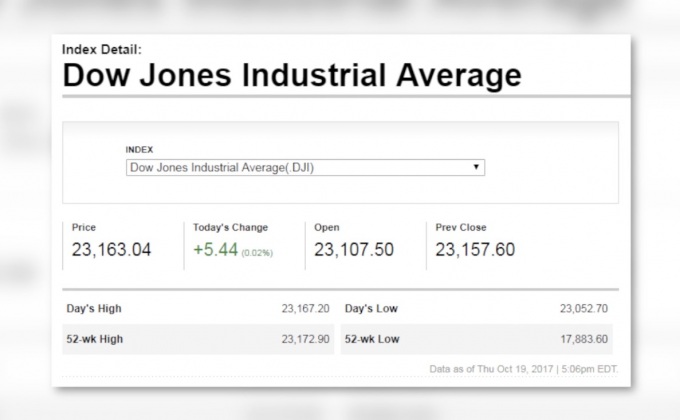Image resolution: width=680 pixels, height=420 pixels.
Task: Click the Day's Low row label
Action: tap(372, 309)
